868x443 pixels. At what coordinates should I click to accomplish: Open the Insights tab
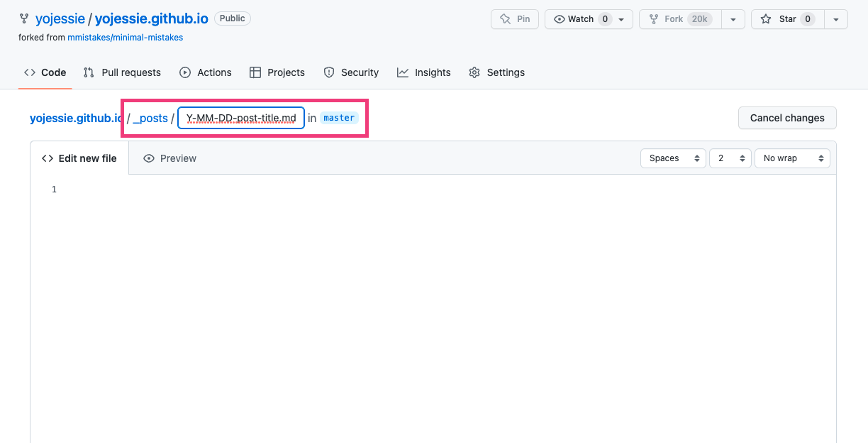click(x=424, y=72)
